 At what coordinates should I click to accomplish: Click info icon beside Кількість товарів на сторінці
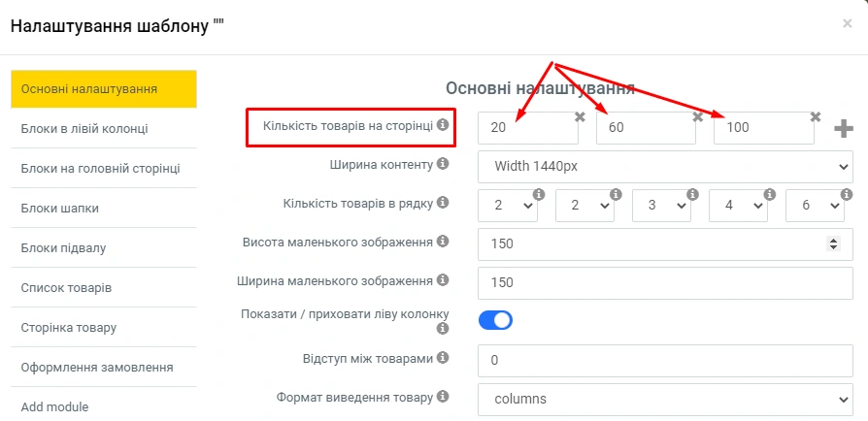(443, 125)
